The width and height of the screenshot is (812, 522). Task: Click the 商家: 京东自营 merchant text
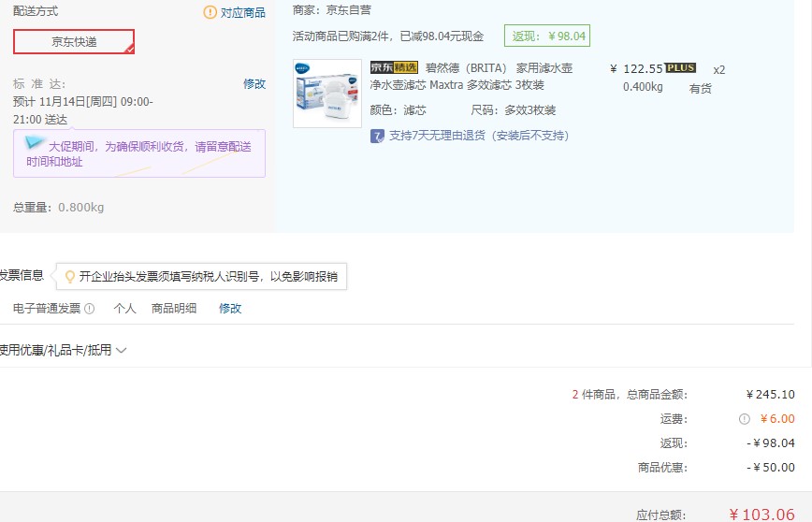click(x=332, y=10)
